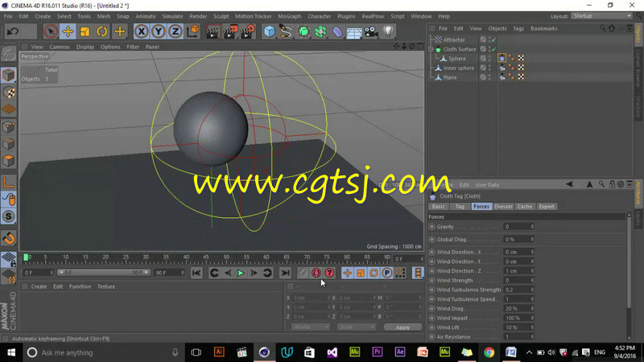Open the Edit Render Settings icon
Image resolution: width=644 pixels, height=362 pixels.
[248, 31]
